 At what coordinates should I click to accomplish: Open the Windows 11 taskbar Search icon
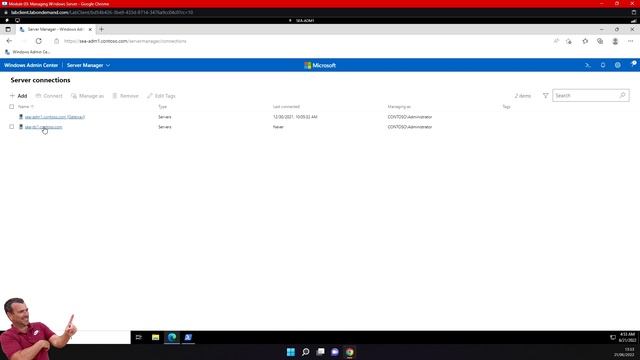click(x=305, y=352)
